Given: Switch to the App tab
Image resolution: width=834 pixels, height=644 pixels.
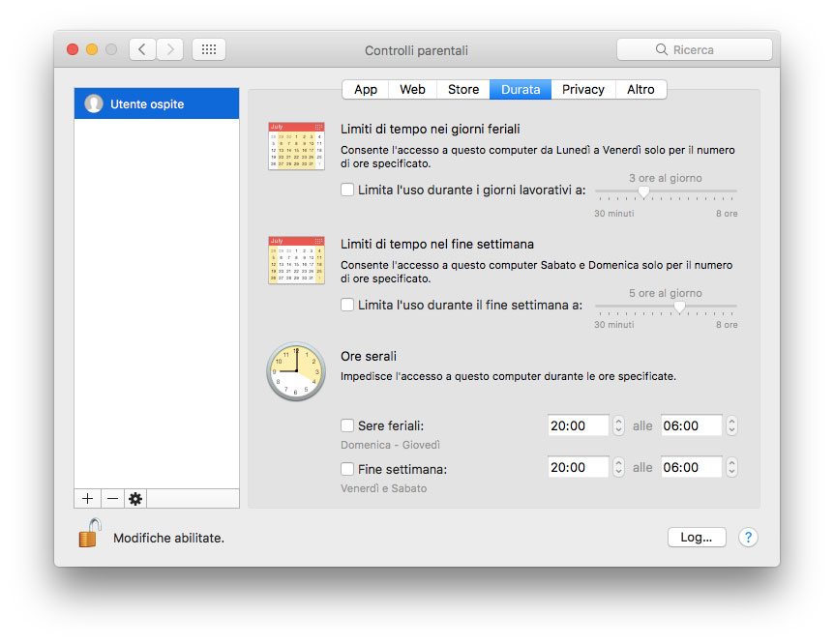Looking at the screenshot, I should click(x=366, y=89).
